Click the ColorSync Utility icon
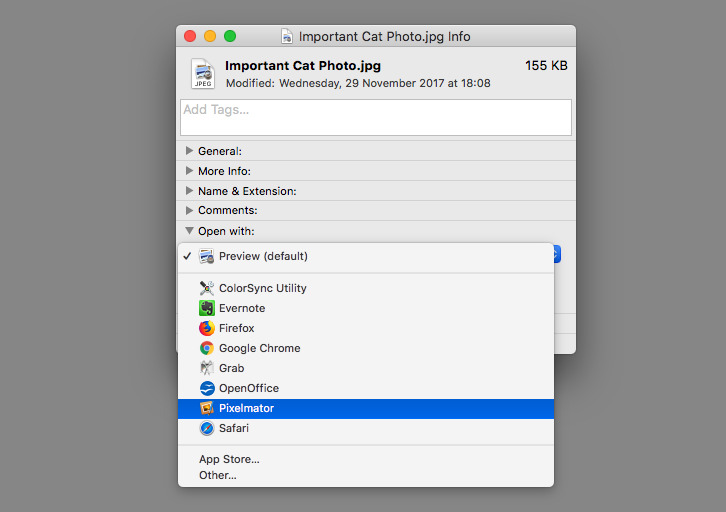 coord(207,288)
